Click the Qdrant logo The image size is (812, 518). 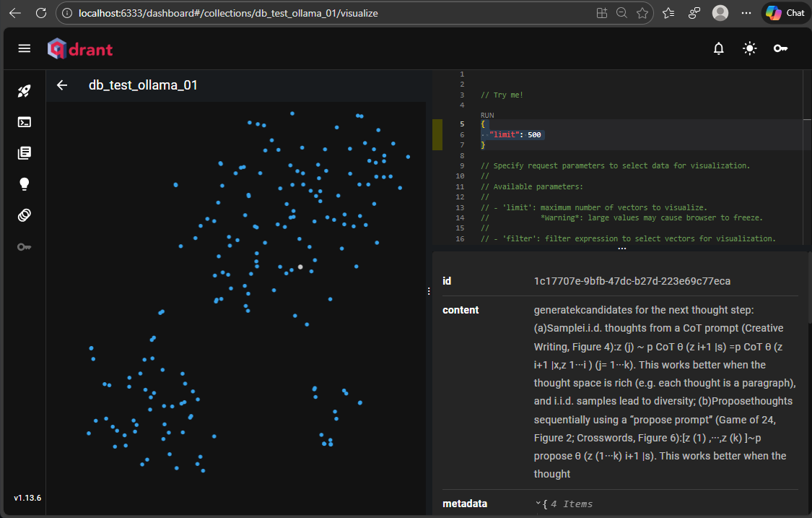(x=80, y=48)
